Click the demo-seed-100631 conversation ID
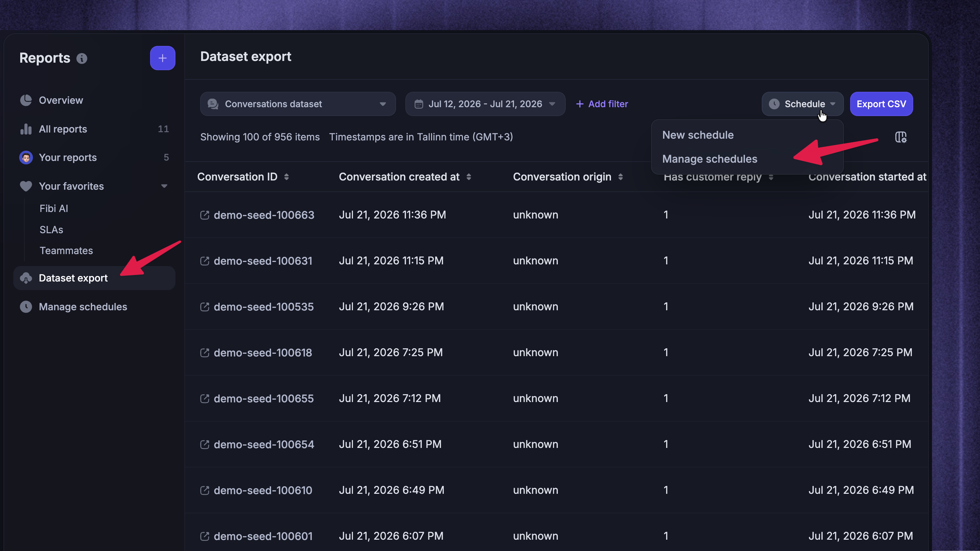This screenshot has width=980, height=551. (x=263, y=261)
